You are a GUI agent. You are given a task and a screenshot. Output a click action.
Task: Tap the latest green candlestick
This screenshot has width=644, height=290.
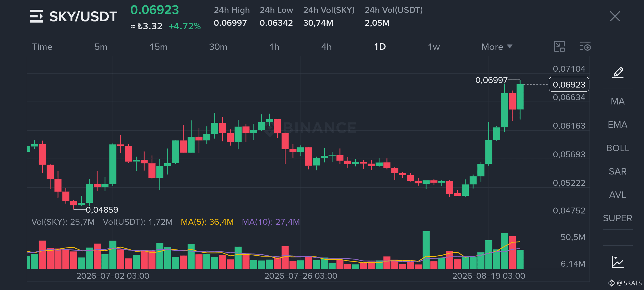pos(520,97)
